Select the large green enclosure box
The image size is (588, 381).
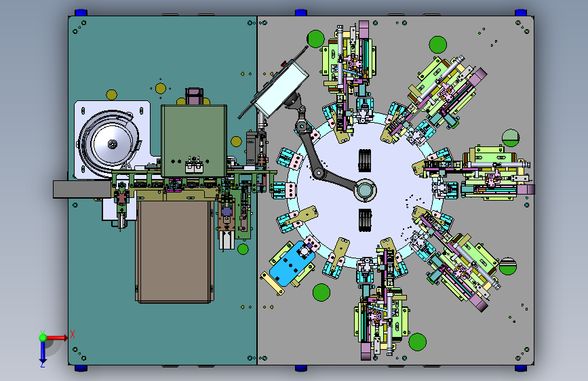[194, 140]
